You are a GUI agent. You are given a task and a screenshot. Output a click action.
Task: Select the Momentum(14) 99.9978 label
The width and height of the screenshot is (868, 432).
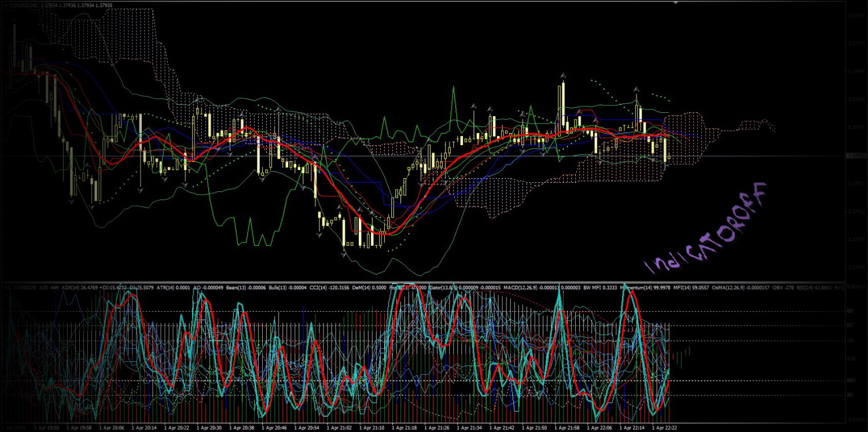(645, 287)
